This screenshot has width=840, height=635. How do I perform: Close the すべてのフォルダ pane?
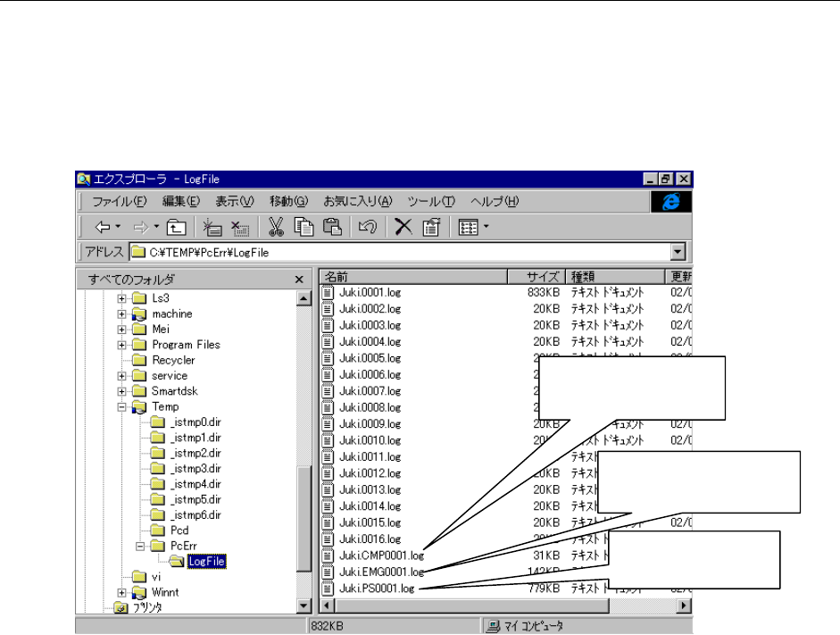click(x=299, y=280)
